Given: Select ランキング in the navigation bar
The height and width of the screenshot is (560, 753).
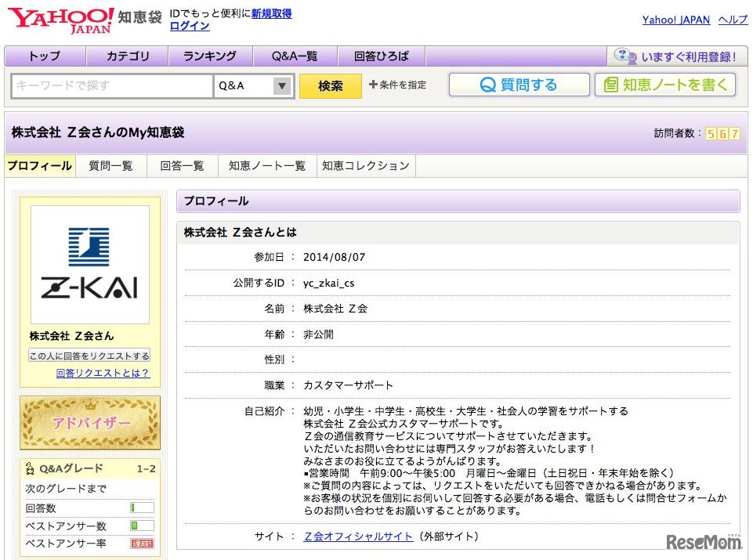Looking at the screenshot, I should click(x=209, y=56).
